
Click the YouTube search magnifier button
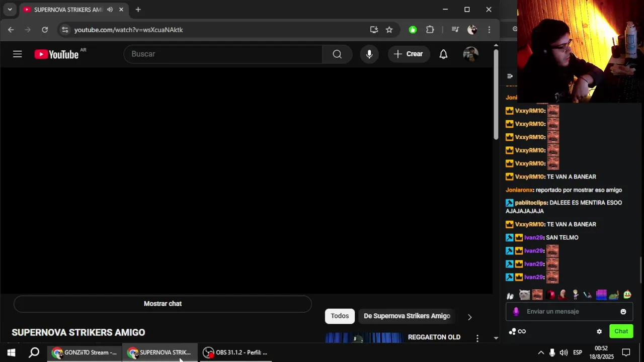337,54
